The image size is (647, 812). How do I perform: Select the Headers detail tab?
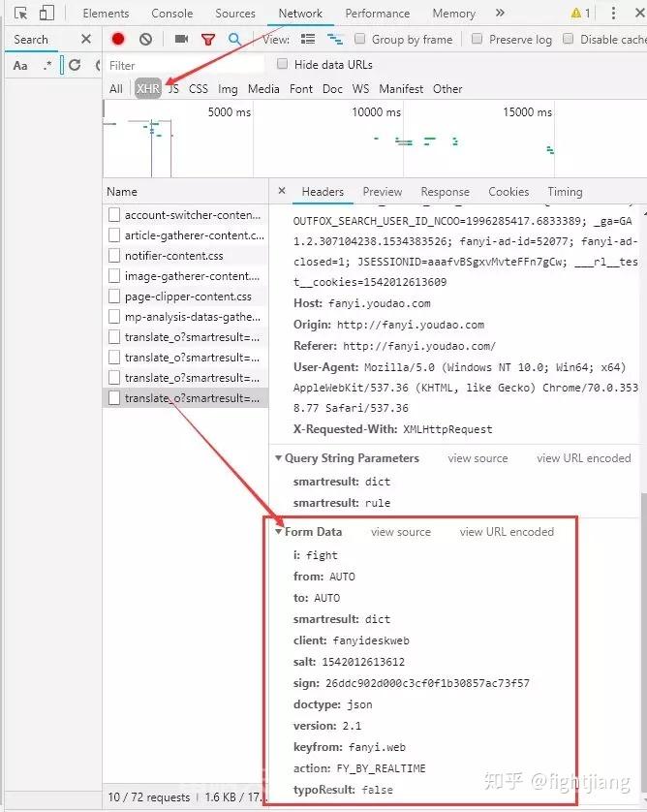coord(323,192)
